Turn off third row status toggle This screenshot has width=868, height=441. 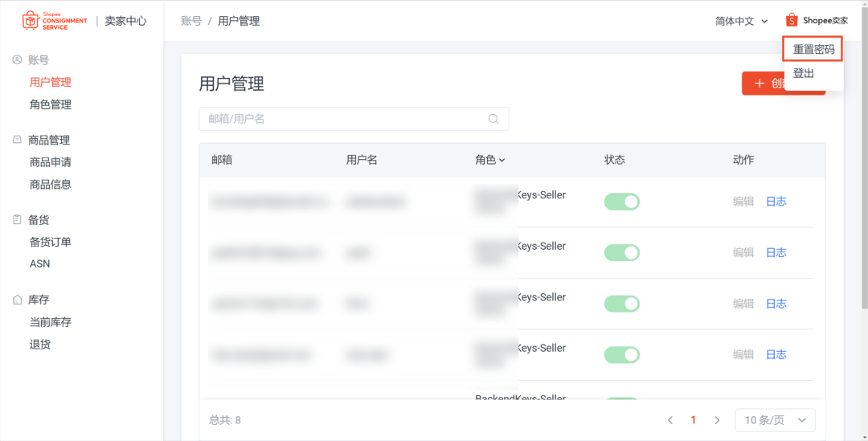click(621, 304)
